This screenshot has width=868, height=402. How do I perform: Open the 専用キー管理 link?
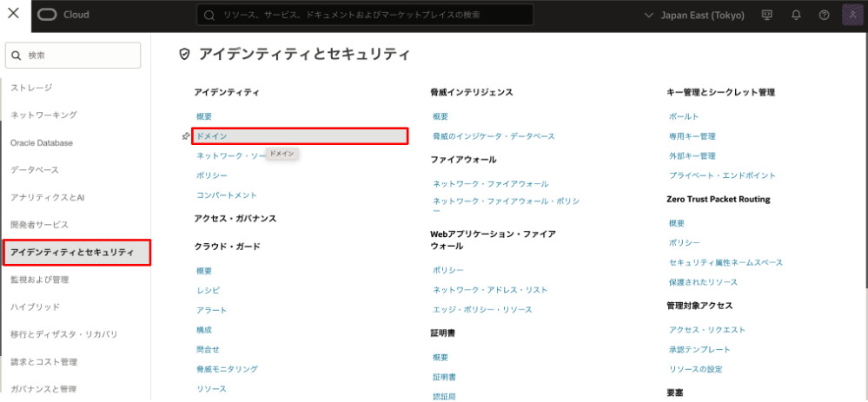692,136
